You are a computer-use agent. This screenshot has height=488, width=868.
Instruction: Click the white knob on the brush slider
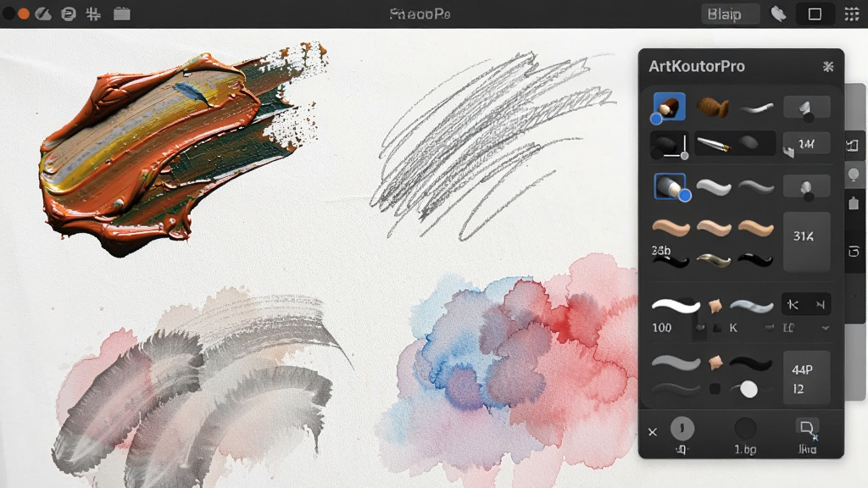(748, 389)
